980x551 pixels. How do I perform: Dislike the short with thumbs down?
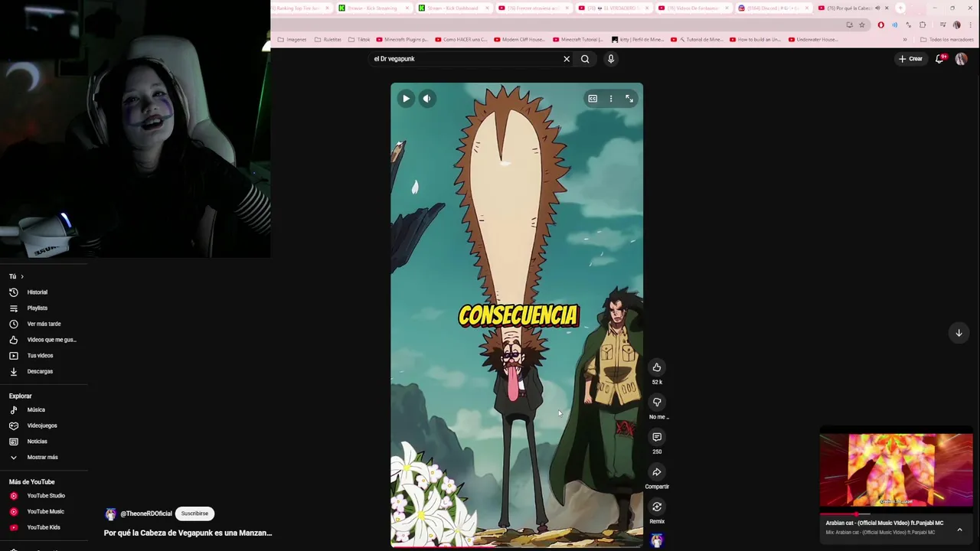[657, 402]
